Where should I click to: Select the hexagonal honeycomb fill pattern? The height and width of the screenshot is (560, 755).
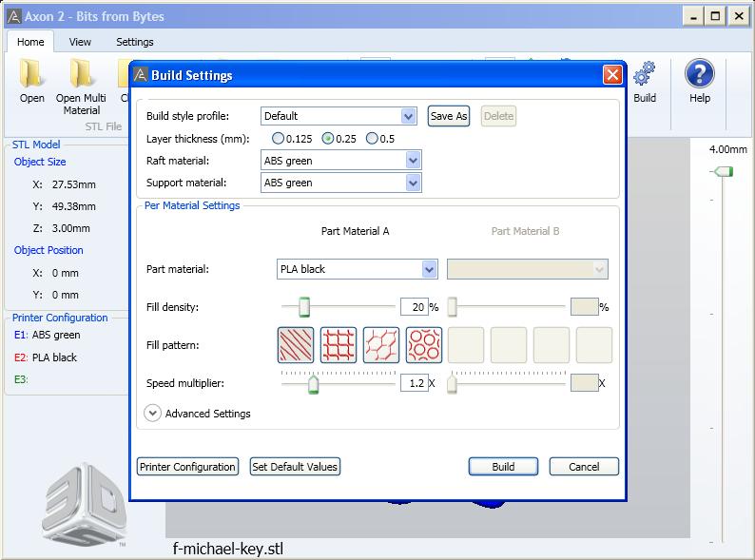(381, 345)
